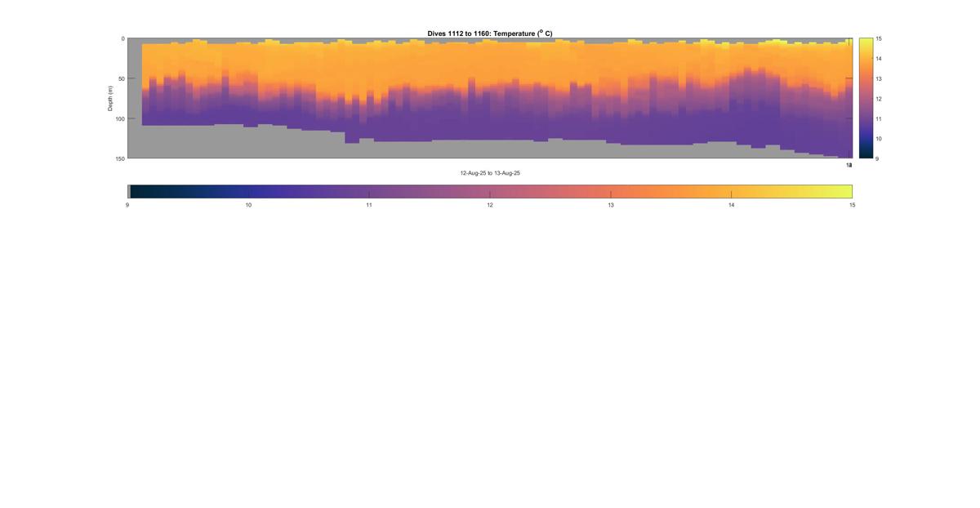
Task: Click the vertical temperature colorbar beside the plot
Action: (865, 98)
